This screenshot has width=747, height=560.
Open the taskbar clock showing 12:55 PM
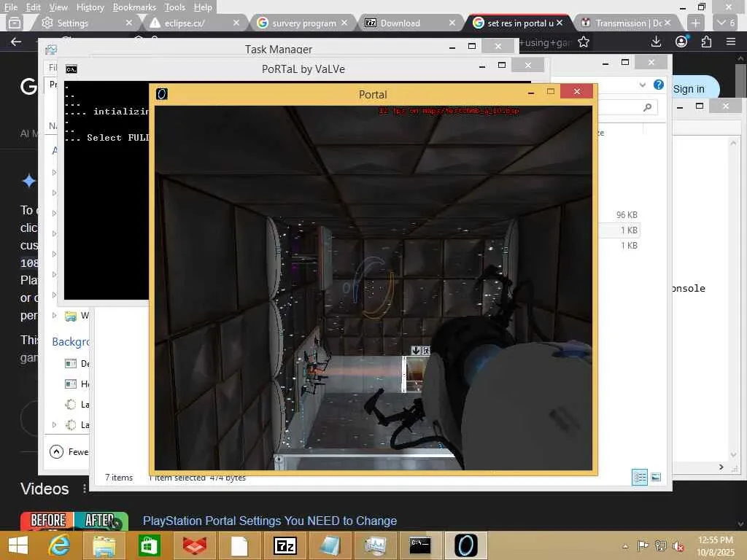click(715, 545)
